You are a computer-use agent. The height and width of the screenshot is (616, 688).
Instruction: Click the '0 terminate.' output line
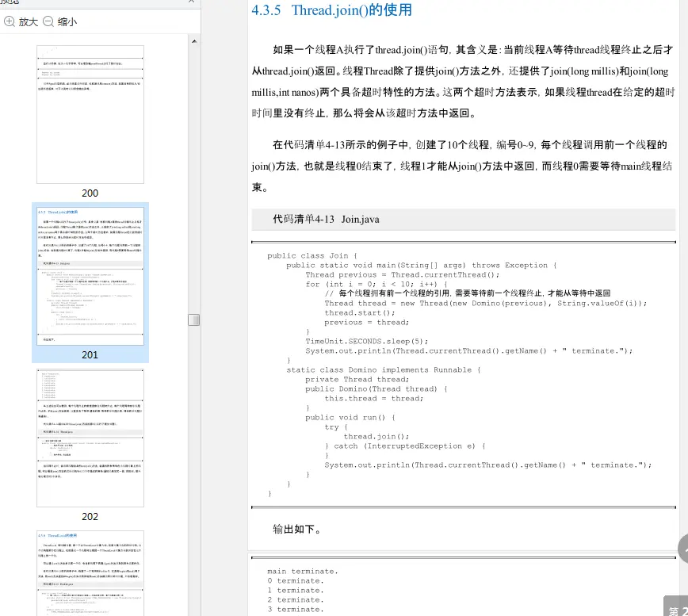(296, 581)
